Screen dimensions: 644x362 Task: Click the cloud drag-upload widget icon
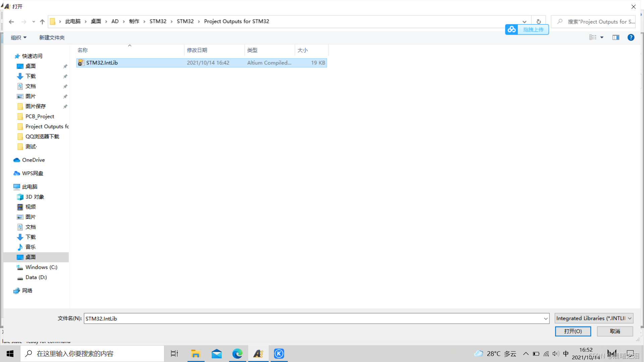coord(512,29)
